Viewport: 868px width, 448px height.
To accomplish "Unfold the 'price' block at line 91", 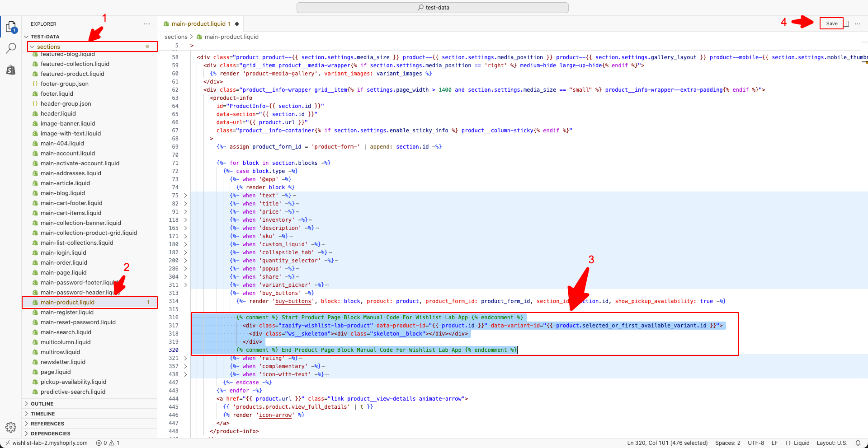I will [x=185, y=212].
